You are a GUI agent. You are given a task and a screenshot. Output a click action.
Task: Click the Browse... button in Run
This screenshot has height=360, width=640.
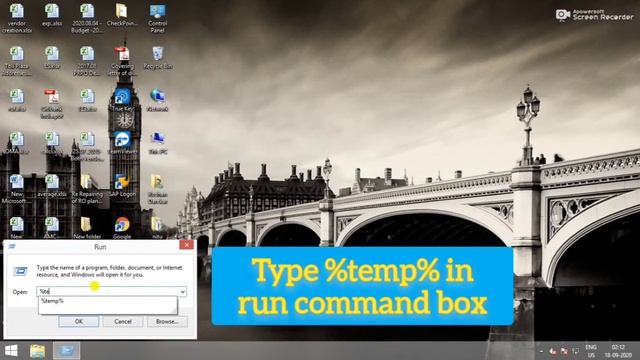tap(167, 322)
